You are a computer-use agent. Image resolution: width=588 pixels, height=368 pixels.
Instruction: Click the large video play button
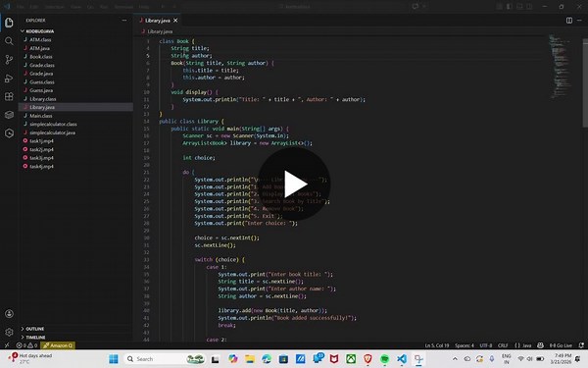click(x=294, y=184)
